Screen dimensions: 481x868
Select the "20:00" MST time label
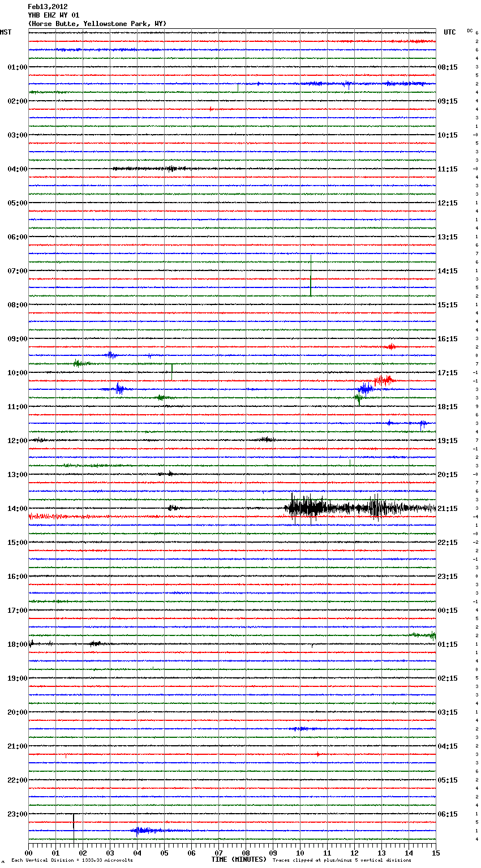(18, 712)
